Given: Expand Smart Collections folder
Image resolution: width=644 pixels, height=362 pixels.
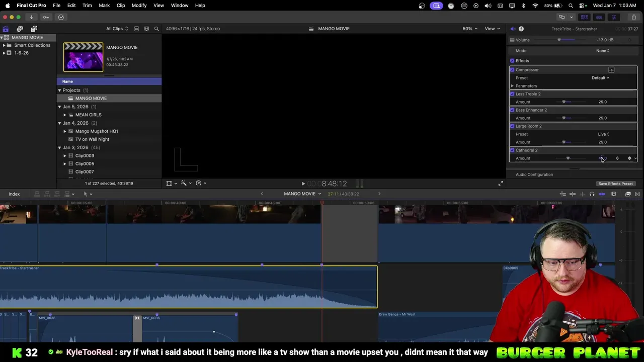Looking at the screenshot, I should tap(4, 45).
